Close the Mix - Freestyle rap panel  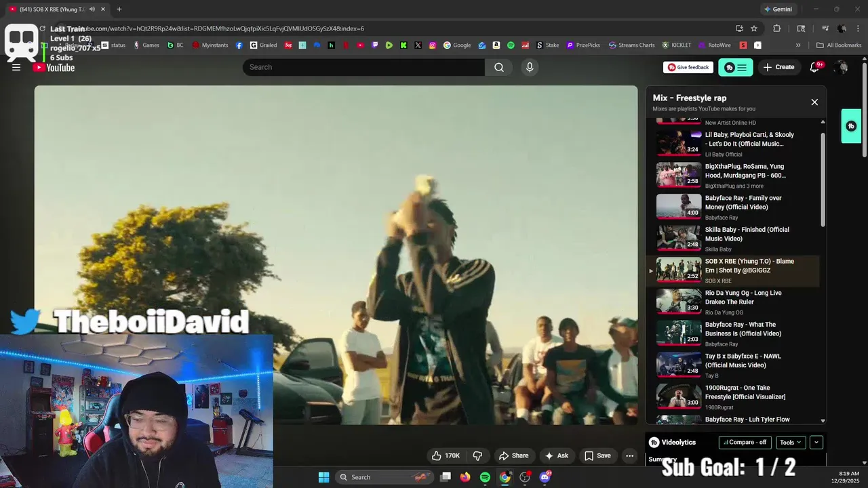[814, 102]
